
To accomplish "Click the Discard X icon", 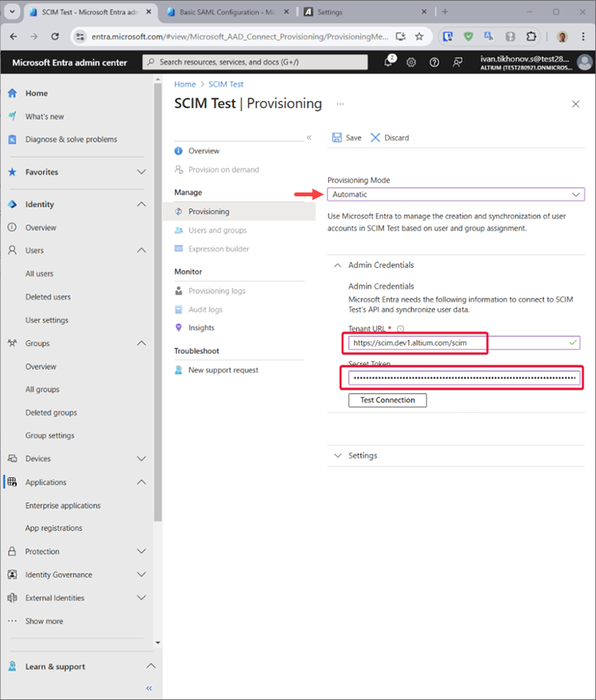I will click(x=376, y=137).
